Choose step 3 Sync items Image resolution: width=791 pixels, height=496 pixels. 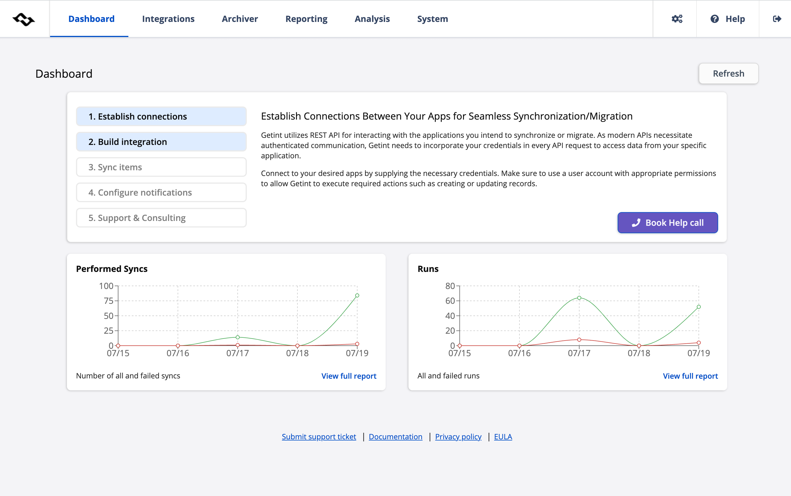pos(161,167)
